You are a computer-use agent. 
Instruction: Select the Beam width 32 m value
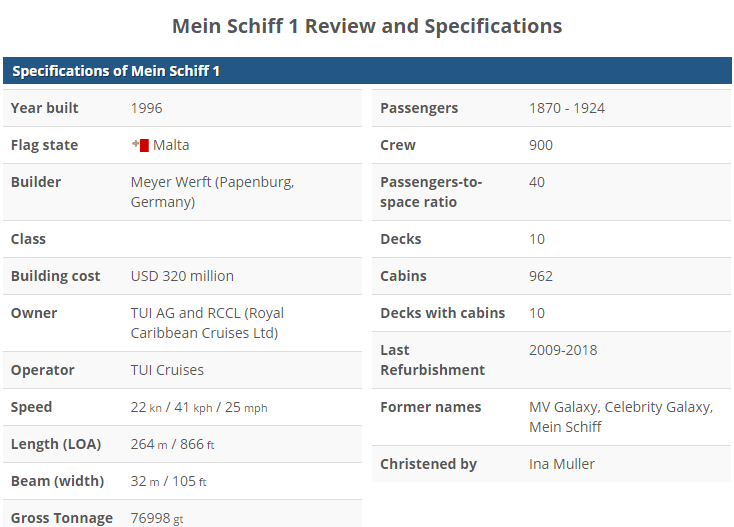[145, 481]
